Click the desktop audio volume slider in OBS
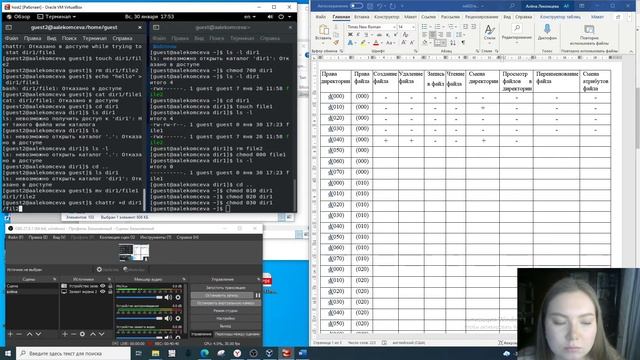 [x=140, y=318]
